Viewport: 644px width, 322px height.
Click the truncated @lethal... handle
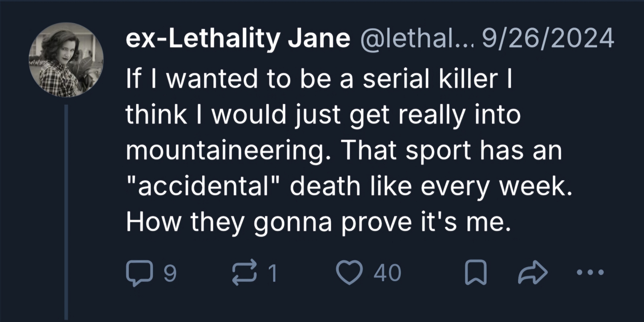pyautogui.click(x=415, y=39)
